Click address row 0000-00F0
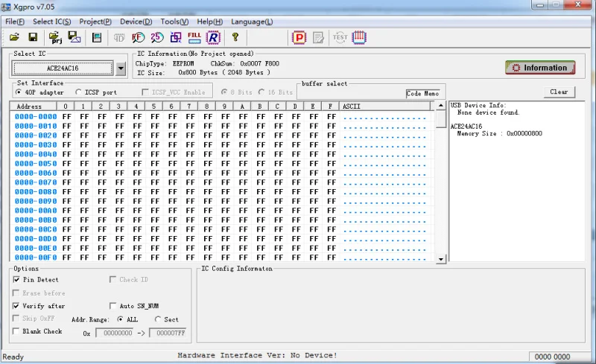This screenshot has width=596, height=364. pos(36,258)
